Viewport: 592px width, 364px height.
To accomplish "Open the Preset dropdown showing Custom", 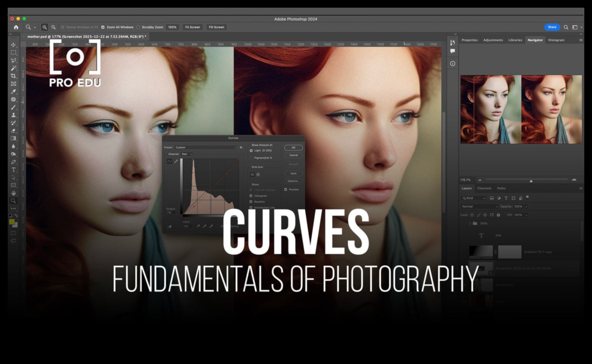I will pyautogui.click(x=206, y=147).
